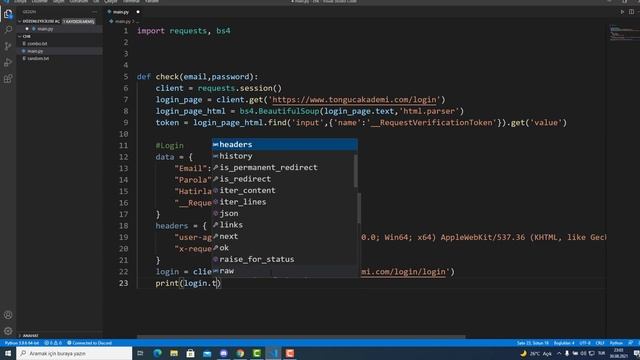
Task: Click the Windows taskbar search box
Action: pos(74,353)
